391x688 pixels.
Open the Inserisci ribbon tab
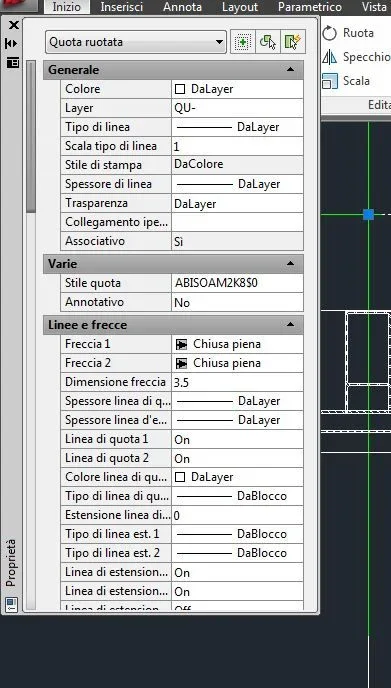click(x=122, y=7)
